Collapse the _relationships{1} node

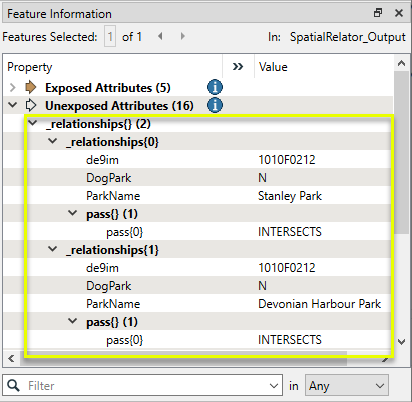click(x=53, y=249)
